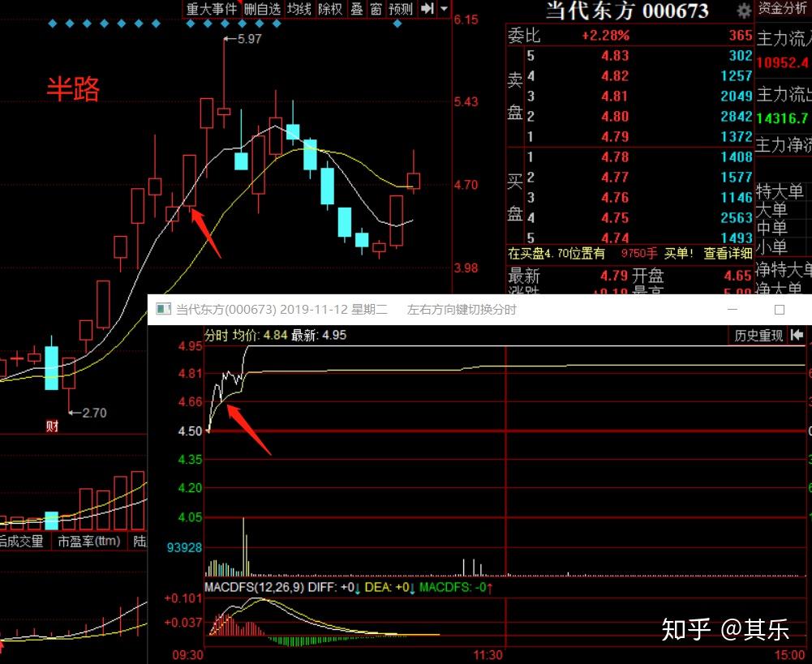
Task: Click the stock name 当代东方 000673
Action: click(x=627, y=11)
